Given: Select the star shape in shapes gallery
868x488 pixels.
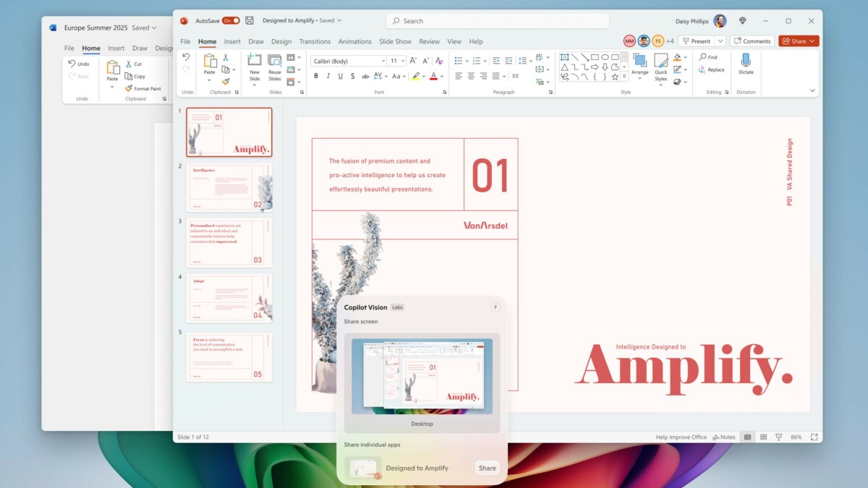Looking at the screenshot, I should point(615,77).
